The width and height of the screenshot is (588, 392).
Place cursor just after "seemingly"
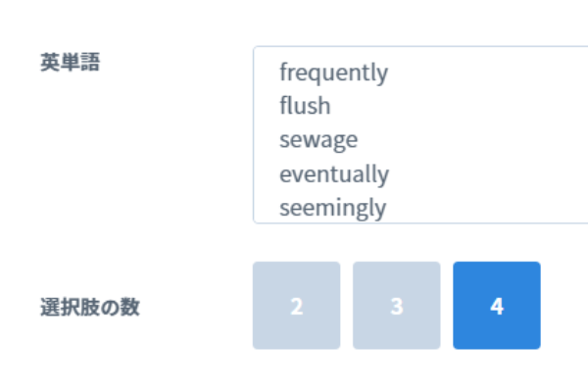point(388,208)
